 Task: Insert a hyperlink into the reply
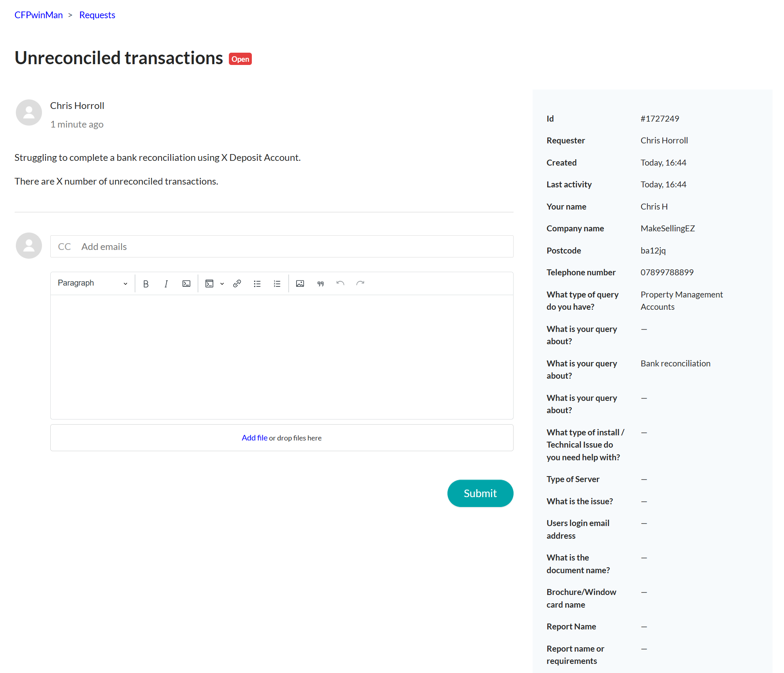point(237,284)
